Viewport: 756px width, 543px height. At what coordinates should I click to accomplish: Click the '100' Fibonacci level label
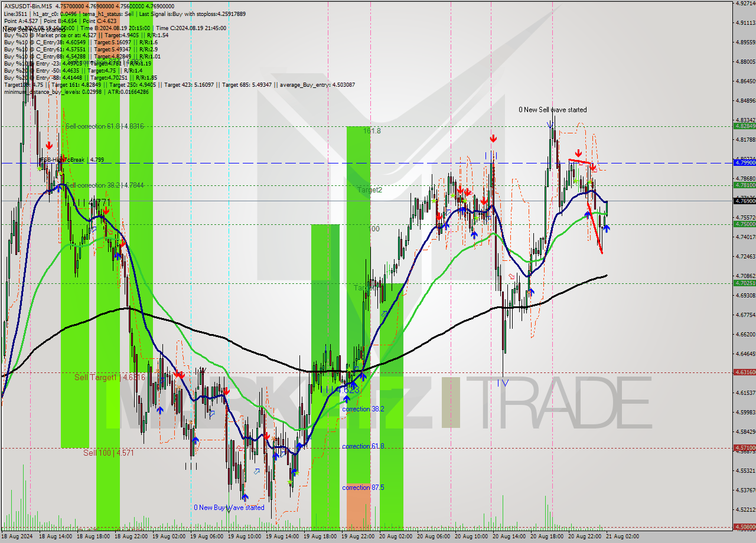374,229
